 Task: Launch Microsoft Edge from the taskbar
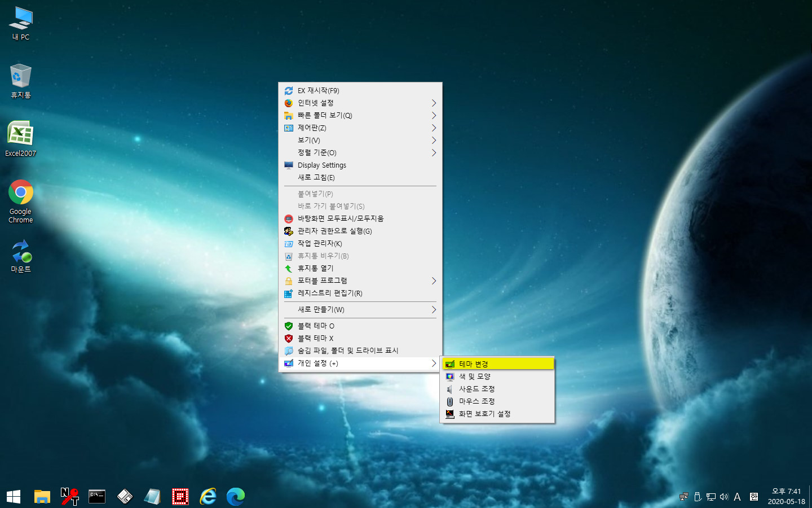pyautogui.click(x=236, y=496)
